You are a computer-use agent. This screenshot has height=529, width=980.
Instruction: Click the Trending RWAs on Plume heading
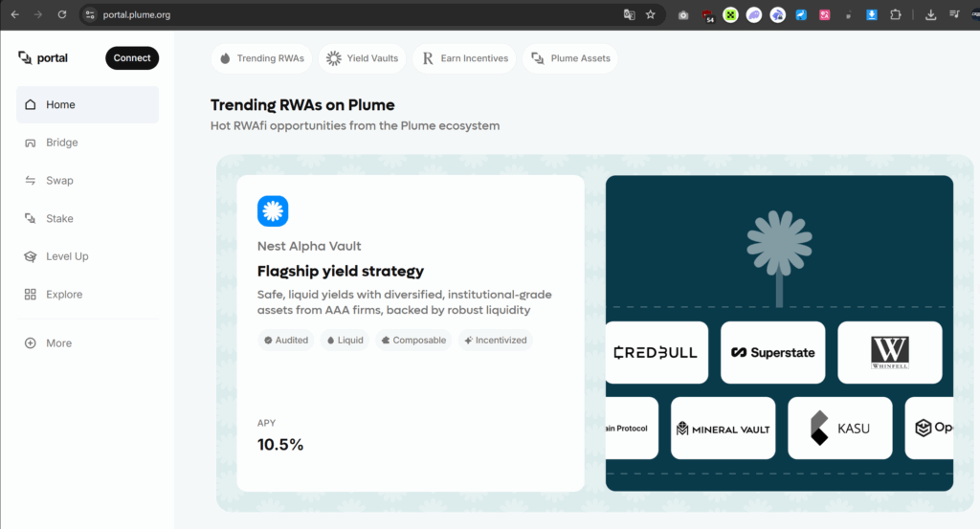pyautogui.click(x=302, y=105)
